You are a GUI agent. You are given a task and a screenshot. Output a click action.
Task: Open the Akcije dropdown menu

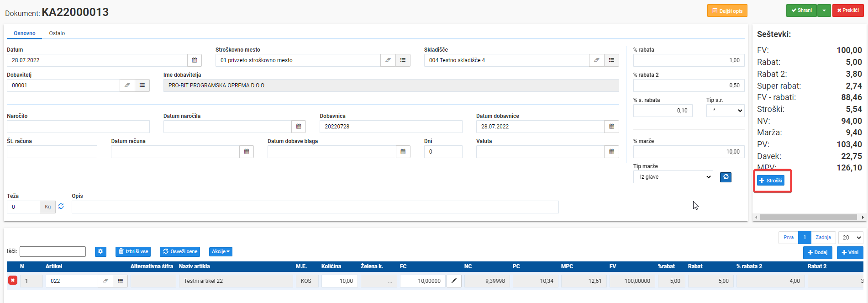(221, 251)
